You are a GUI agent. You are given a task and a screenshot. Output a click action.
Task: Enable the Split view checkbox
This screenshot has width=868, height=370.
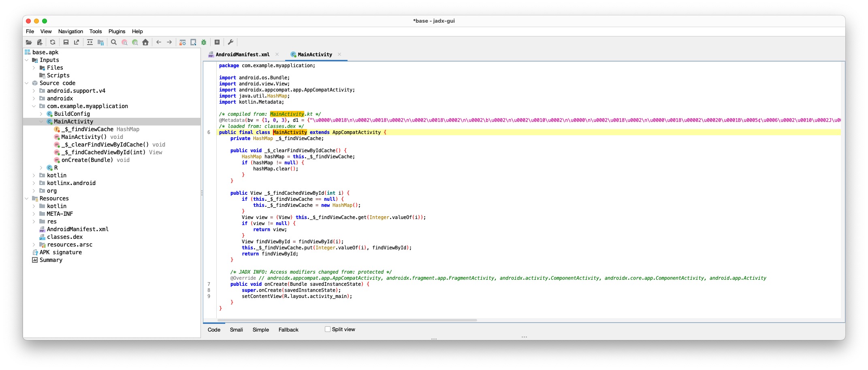[327, 329]
